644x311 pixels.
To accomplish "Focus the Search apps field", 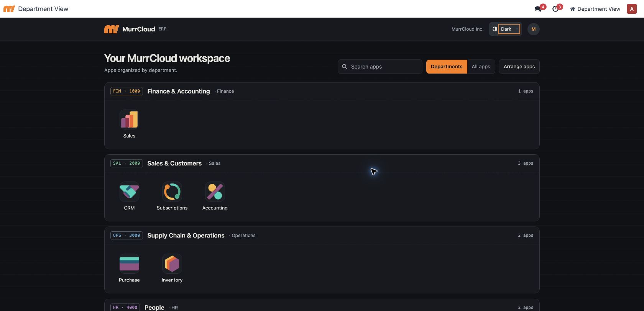I will [x=380, y=67].
